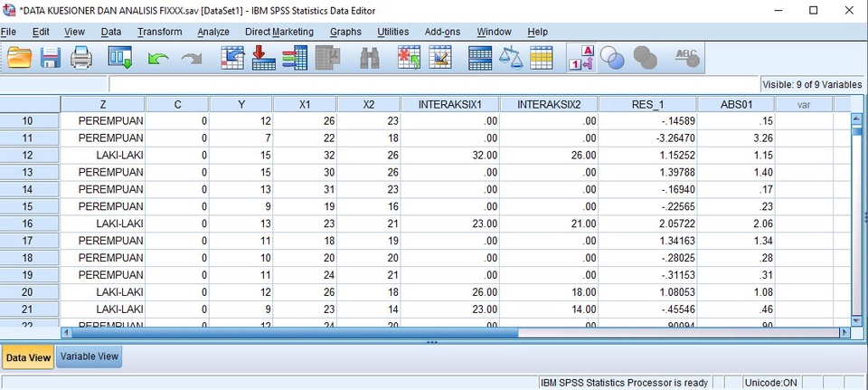868x390 pixels.
Task: Click RES_1 value 1.39788
Action: 647,172
